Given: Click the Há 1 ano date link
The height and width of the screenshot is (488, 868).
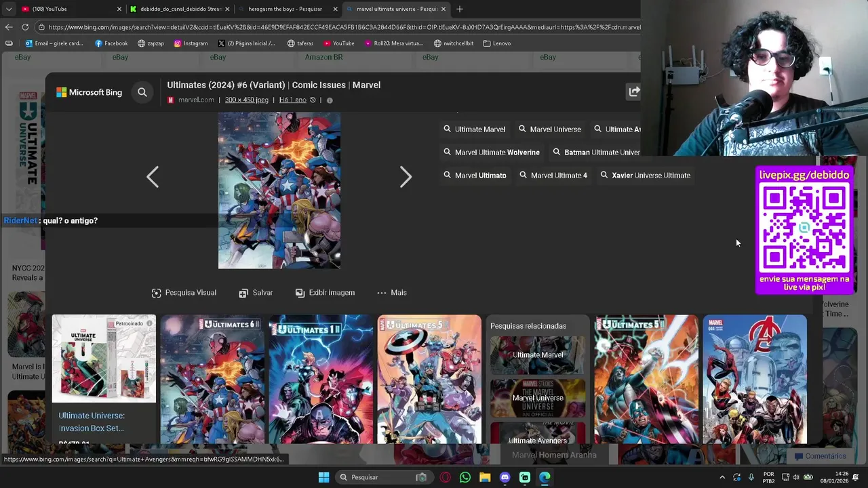Looking at the screenshot, I should pos(293,100).
